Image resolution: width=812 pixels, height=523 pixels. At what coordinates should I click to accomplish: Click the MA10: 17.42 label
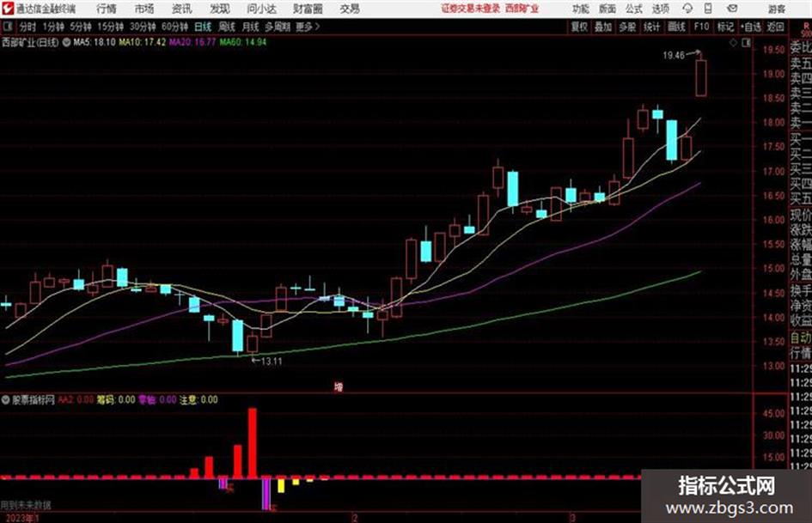tap(143, 42)
